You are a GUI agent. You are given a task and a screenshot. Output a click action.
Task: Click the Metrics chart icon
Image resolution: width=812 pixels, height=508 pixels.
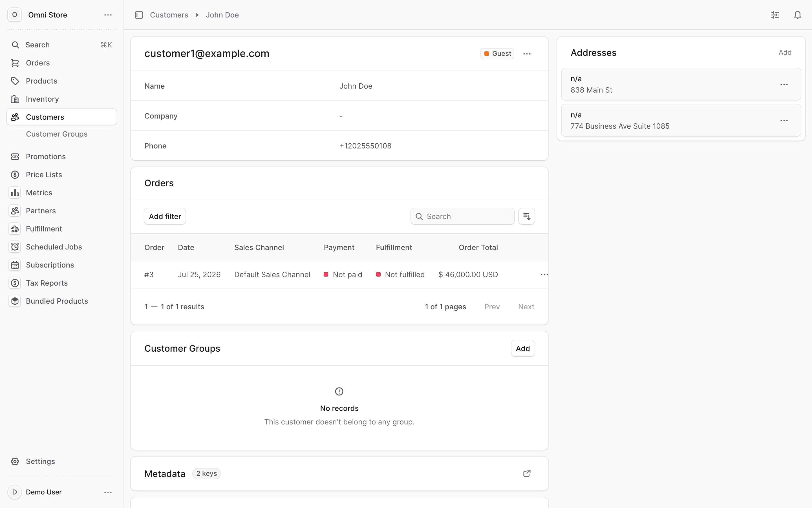(15, 193)
